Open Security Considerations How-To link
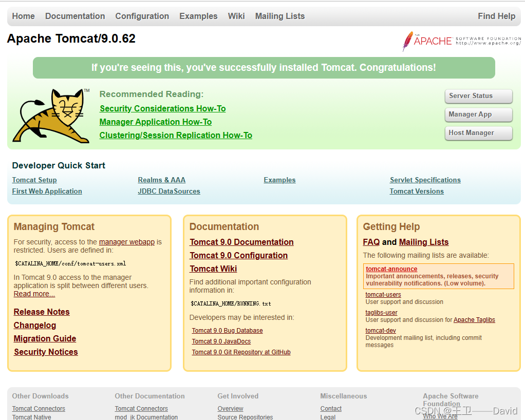Screen dimensions: 525x420 click(163, 108)
